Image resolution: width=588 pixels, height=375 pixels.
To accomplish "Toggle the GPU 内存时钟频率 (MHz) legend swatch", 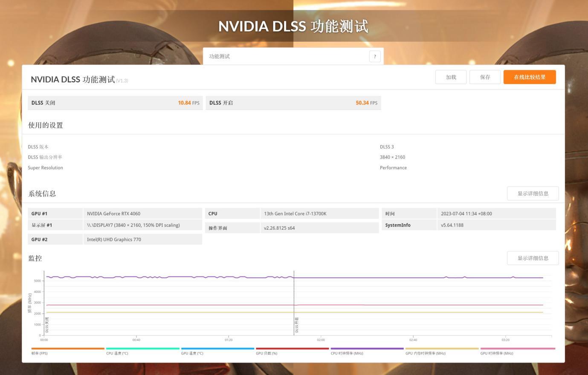I will [x=442, y=349].
